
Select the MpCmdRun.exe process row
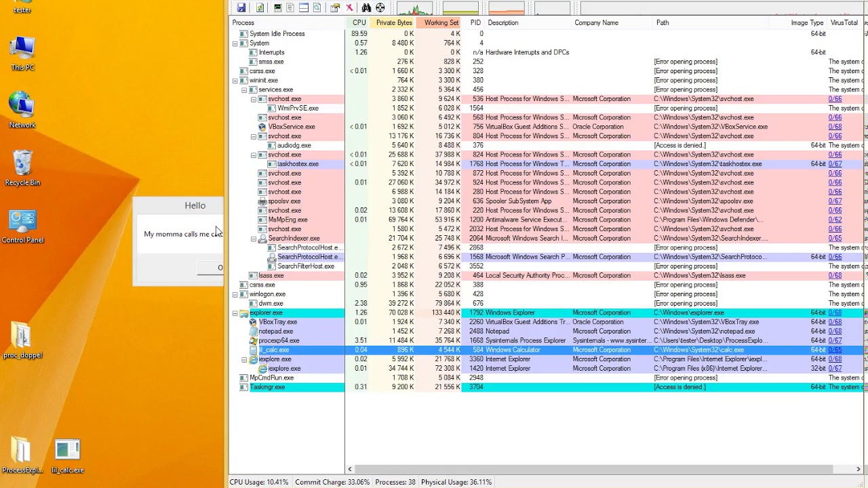click(547, 378)
